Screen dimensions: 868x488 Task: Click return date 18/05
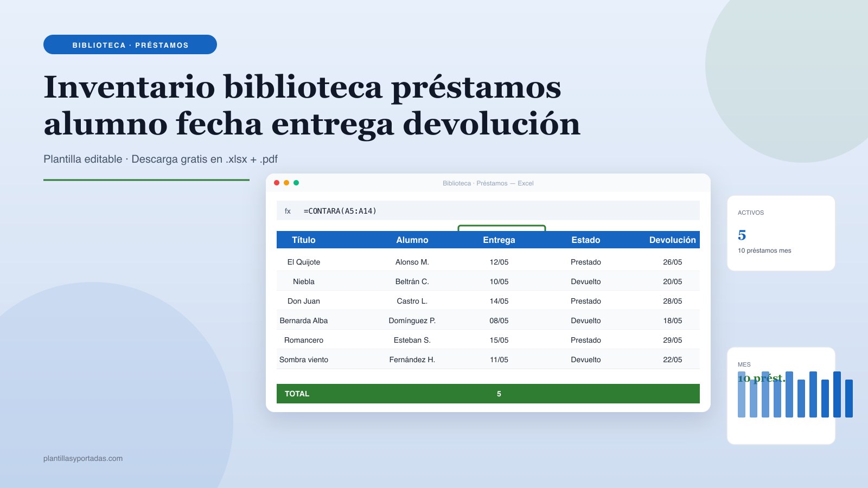(x=673, y=320)
